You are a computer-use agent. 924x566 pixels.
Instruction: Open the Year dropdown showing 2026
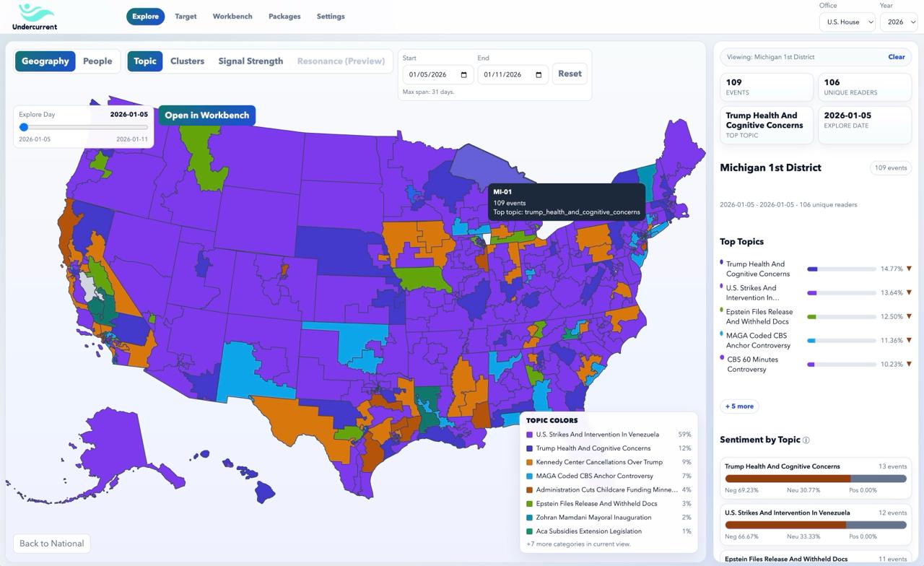tap(899, 22)
